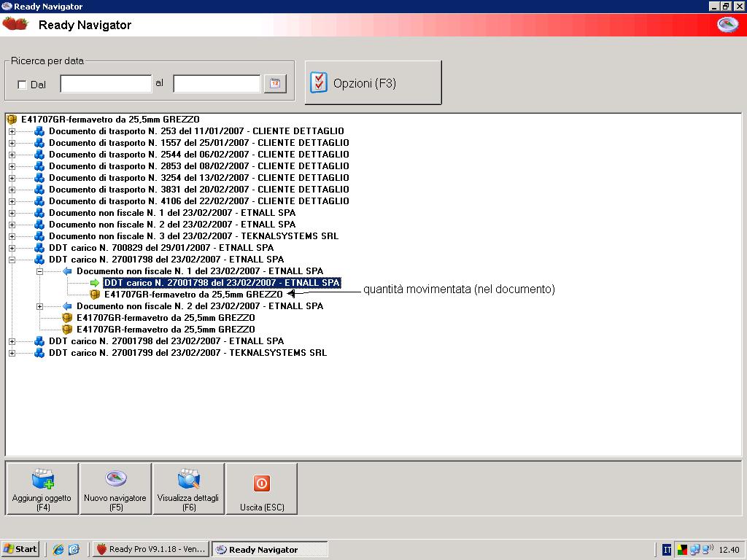Click blue left arrow icon of nested Documento non fiscale N. 2
This screenshot has width=747, height=560.
67,306
